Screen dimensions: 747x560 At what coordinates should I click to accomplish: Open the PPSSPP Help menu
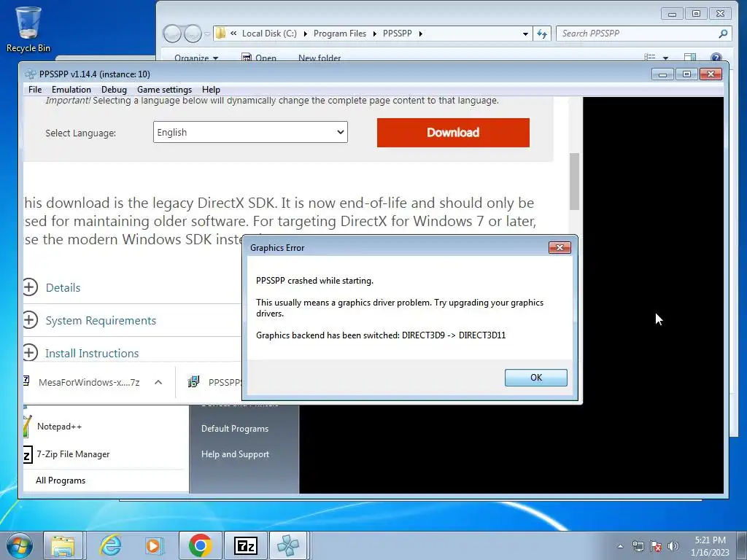211,90
